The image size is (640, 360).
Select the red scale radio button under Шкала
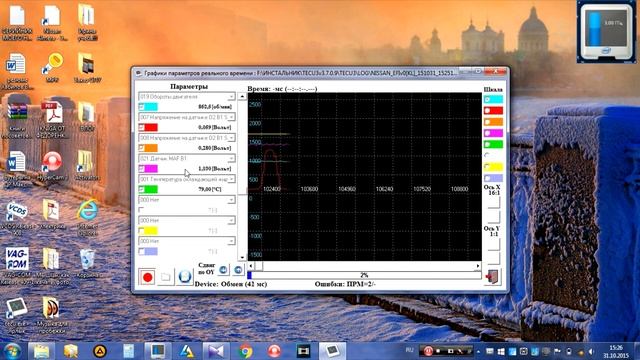(487, 111)
